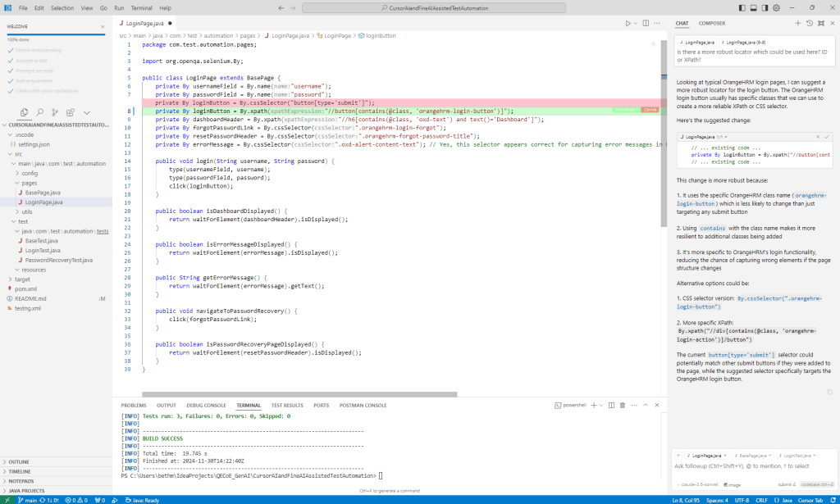The image size is (840, 504).
Task: Start a new chat with plus icon
Action: [797, 23]
